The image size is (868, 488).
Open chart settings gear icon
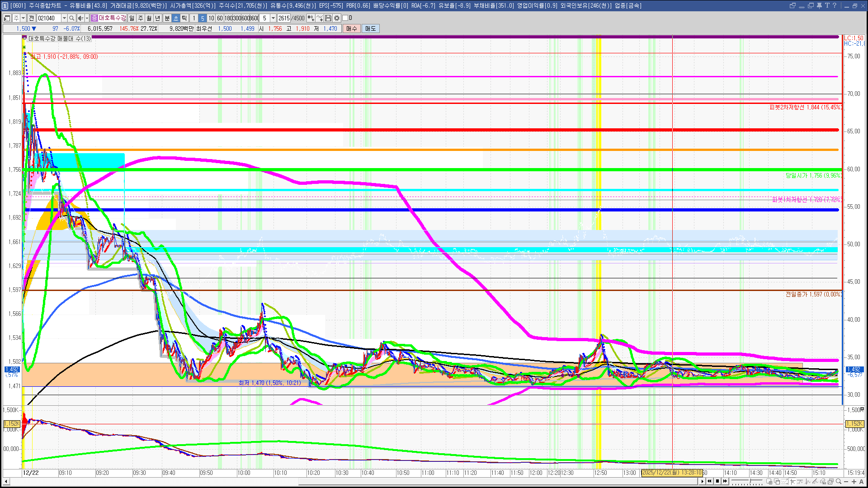coord(337,18)
